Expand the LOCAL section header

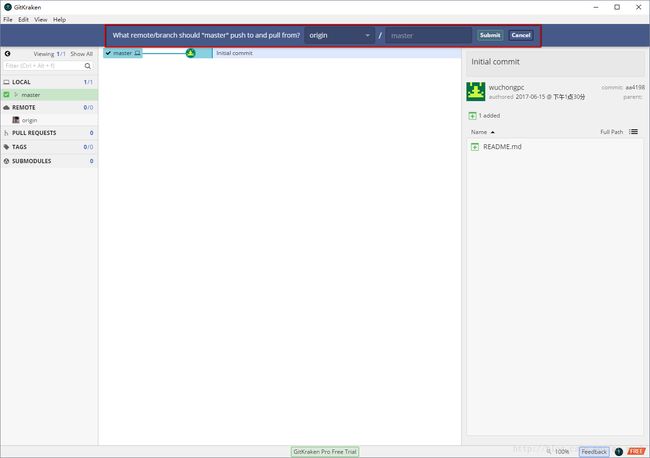(x=49, y=82)
